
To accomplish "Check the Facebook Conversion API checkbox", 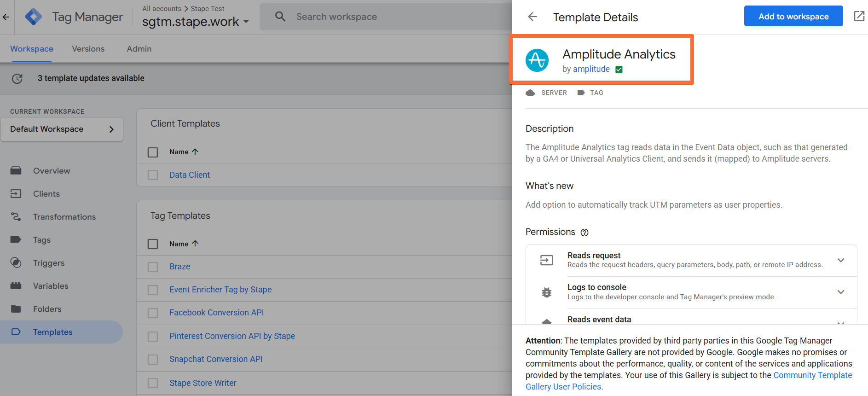I will [x=153, y=313].
